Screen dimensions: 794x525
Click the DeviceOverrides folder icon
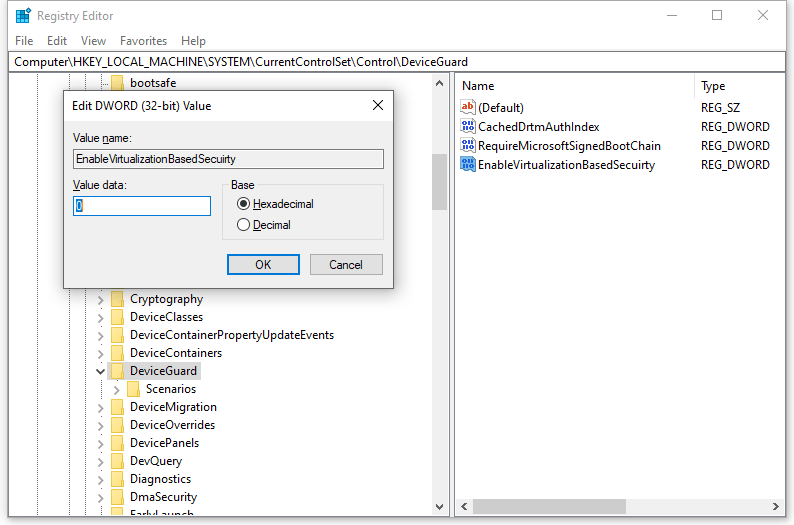[x=117, y=425]
